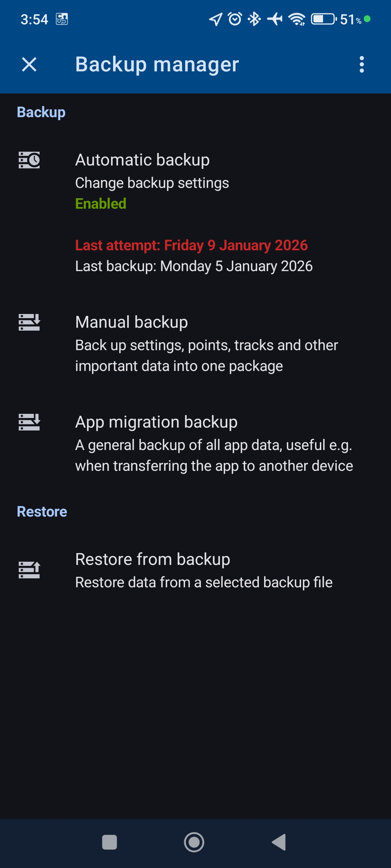391x868 pixels.
Task: Tap the Manual backup download icon
Action: [x=29, y=322]
